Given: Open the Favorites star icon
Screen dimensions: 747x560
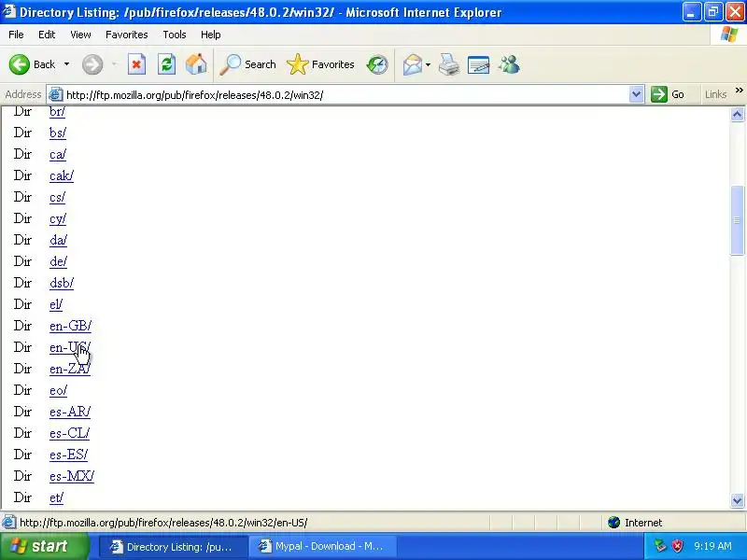Looking at the screenshot, I should pyautogui.click(x=298, y=64).
